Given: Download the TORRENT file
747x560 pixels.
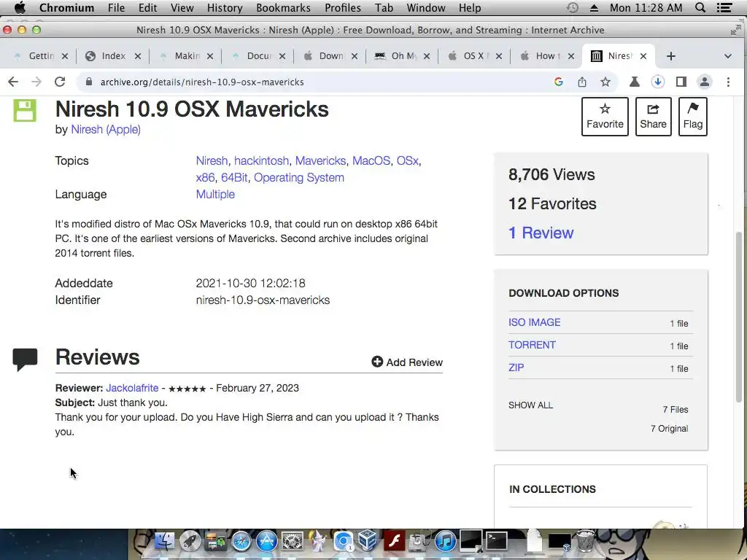Looking at the screenshot, I should point(532,345).
